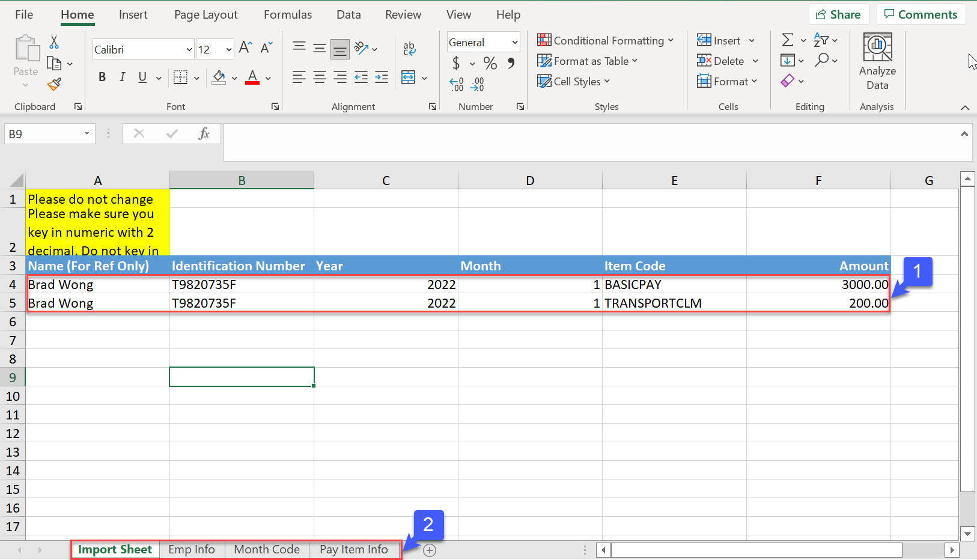Click the Merge & Center icon

pos(409,78)
